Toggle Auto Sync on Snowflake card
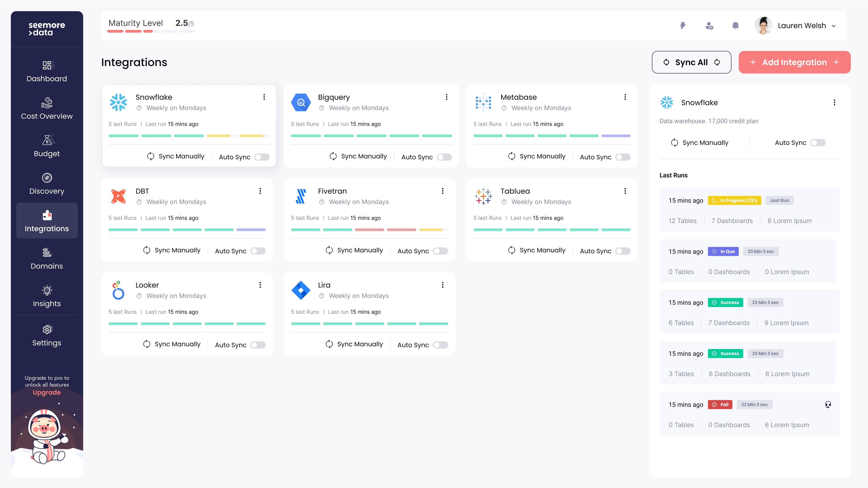 pos(262,157)
